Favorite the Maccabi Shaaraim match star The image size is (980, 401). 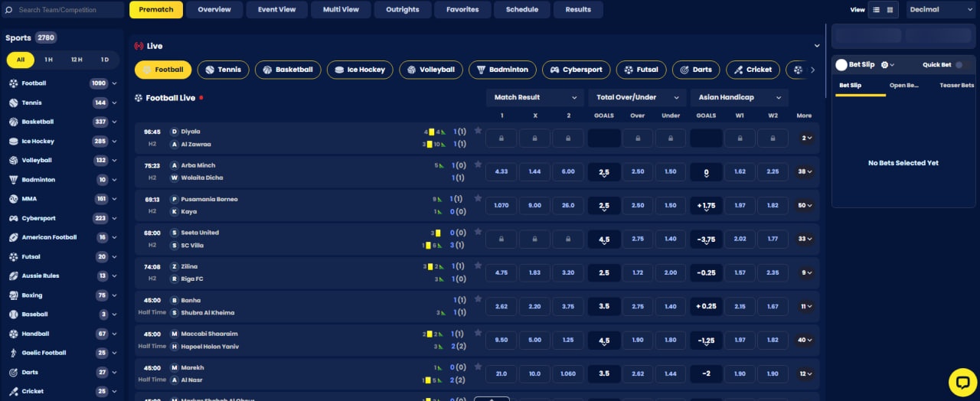pyautogui.click(x=478, y=333)
